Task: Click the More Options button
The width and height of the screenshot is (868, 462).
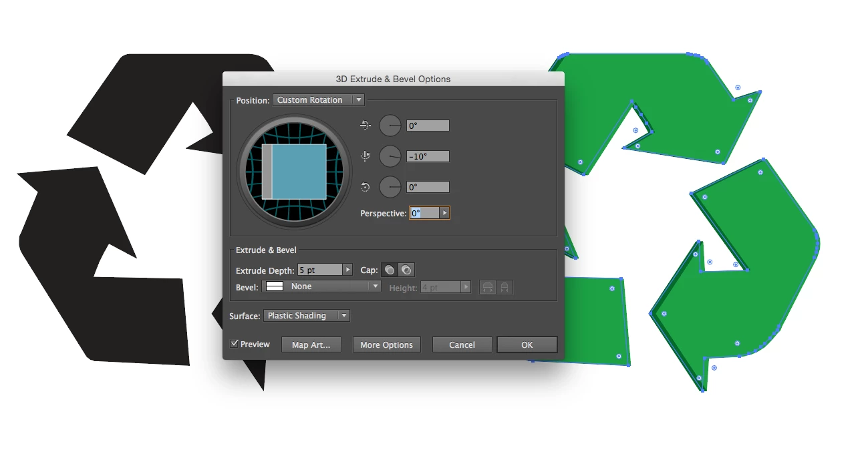Action: (x=387, y=344)
